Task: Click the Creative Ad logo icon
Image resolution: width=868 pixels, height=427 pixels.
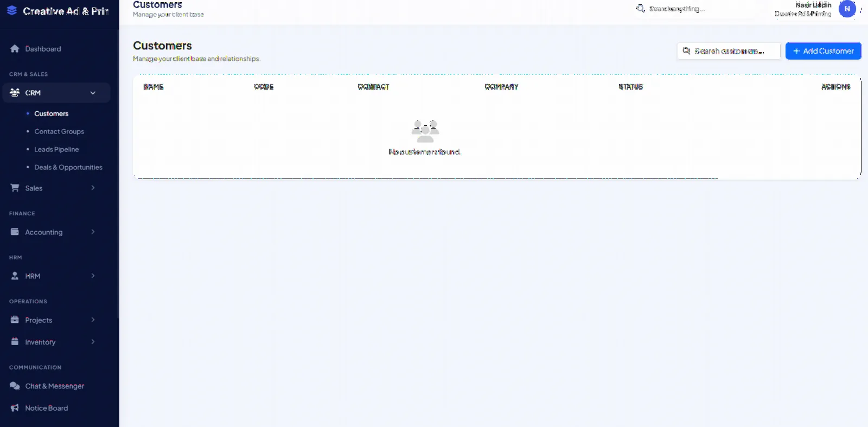Action: [x=12, y=10]
